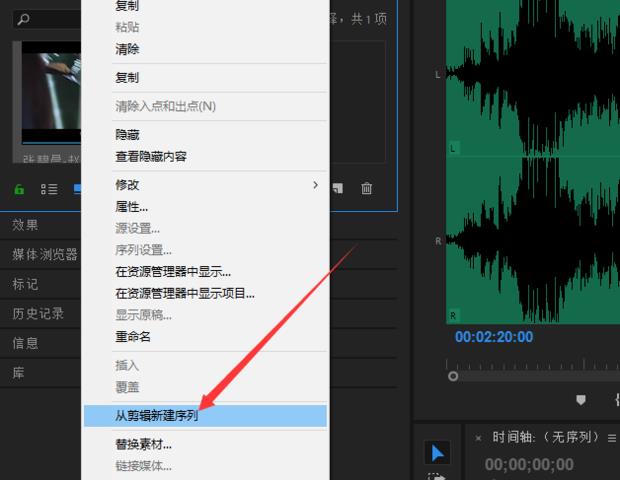Viewport: 620px width, 480px height.
Task: Select 重命名 from the context menu
Action: pos(133,337)
